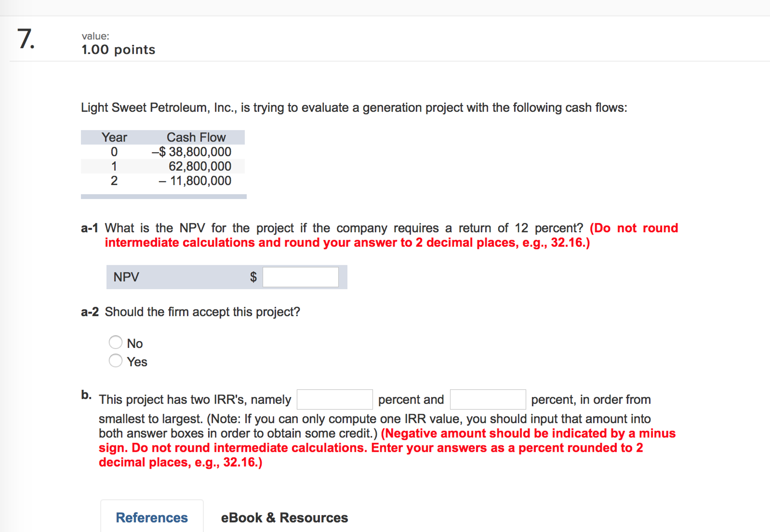Click the Year 1 cash flow of 62,800,000
Screen dimensions: 770x532
coord(198,166)
